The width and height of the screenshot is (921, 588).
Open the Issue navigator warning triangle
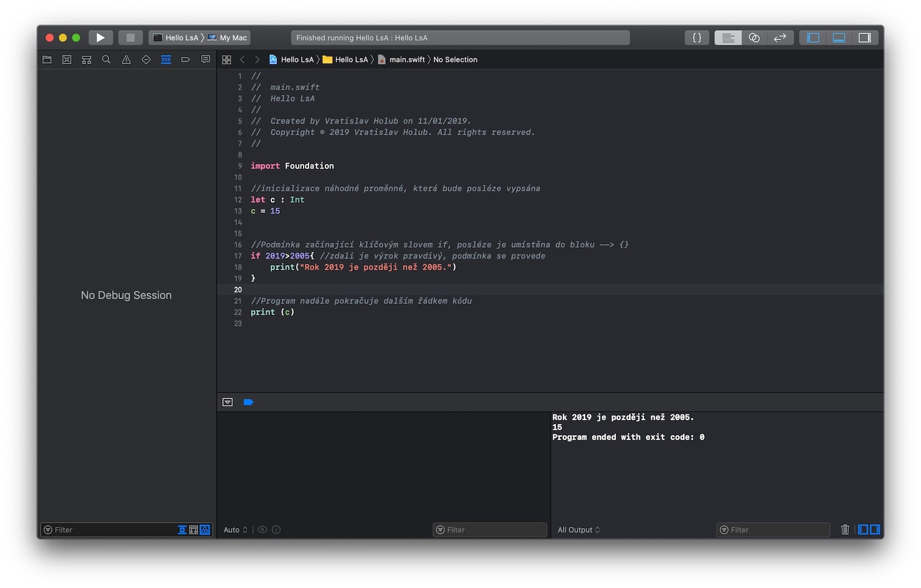126,59
